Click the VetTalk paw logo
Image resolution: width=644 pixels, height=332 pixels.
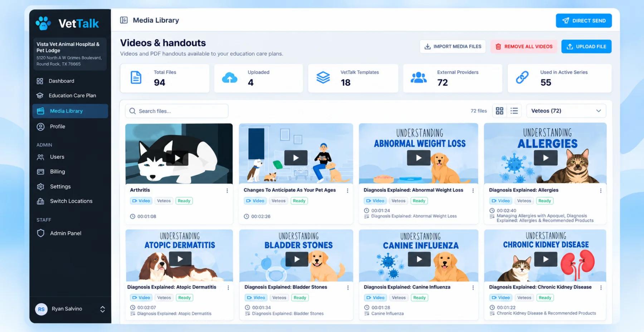click(43, 23)
